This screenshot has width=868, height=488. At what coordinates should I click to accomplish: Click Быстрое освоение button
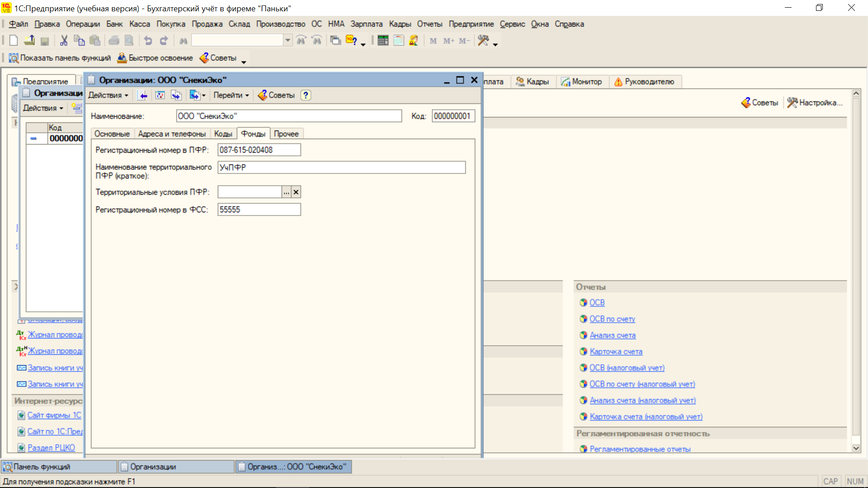[155, 58]
